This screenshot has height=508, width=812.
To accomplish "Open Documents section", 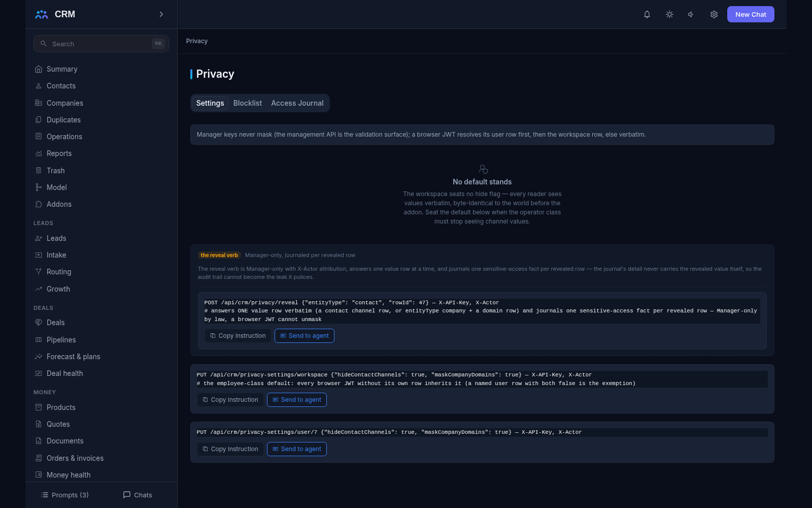I will point(101,441).
